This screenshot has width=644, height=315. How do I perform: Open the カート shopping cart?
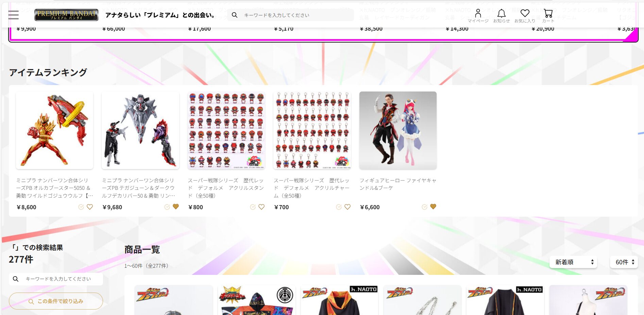click(548, 16)
